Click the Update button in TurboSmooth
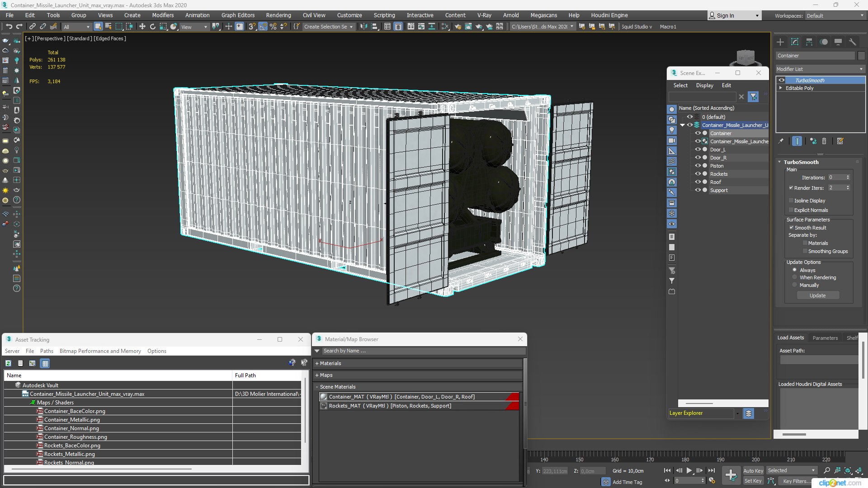Screen dimensions: 868x488 (817, 296)
